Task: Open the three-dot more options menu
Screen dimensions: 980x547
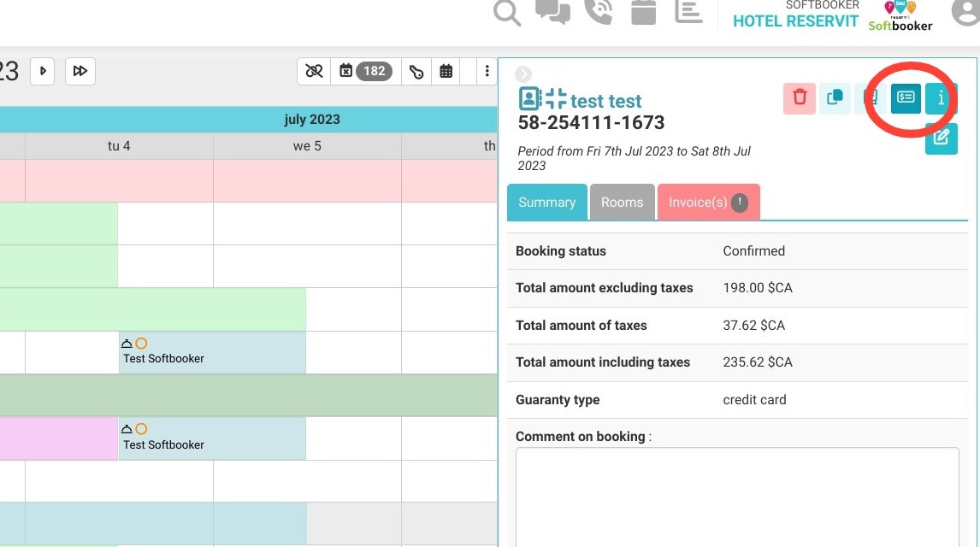Action: (x=487, y=71)
